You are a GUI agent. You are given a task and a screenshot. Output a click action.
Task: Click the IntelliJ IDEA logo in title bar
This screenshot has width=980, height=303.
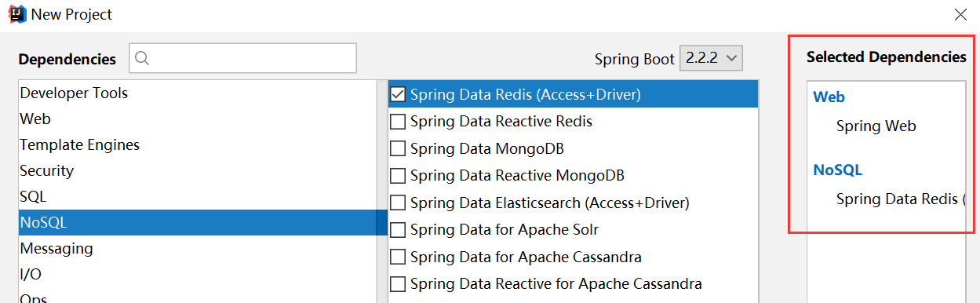[17, 14]
